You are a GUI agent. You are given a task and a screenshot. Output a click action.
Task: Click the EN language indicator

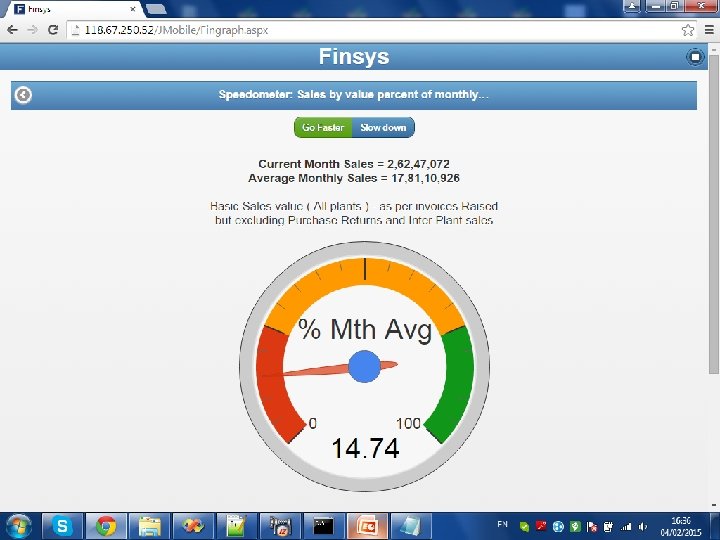502,524
